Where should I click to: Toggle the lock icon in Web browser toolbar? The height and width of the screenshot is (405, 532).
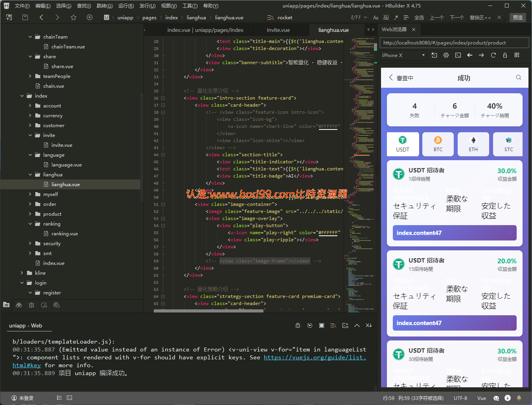tap(505, 55)
